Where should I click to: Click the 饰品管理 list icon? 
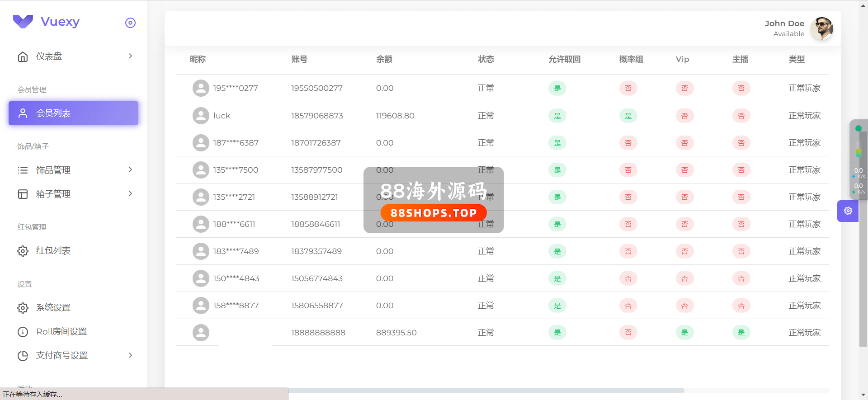tap(23, 170)
